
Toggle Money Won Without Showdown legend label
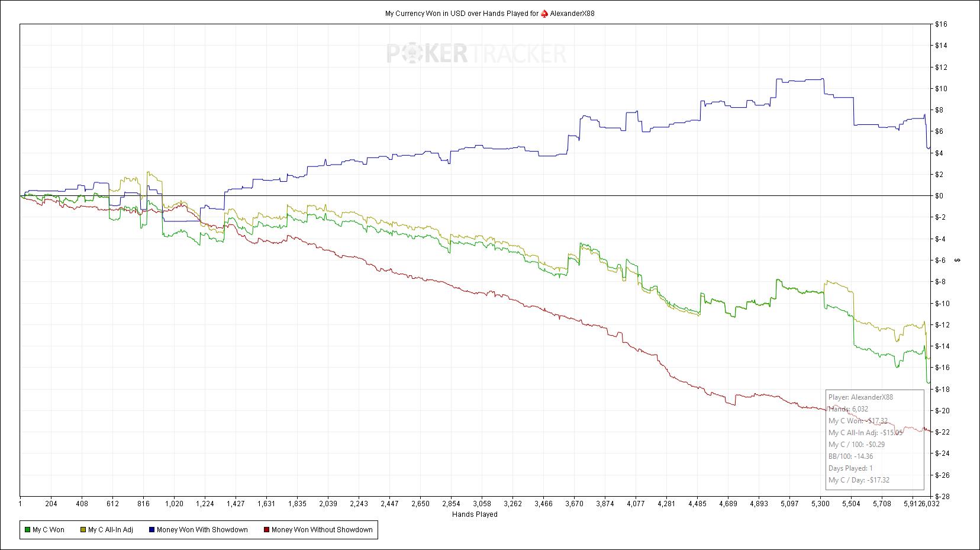coord(322,530)
